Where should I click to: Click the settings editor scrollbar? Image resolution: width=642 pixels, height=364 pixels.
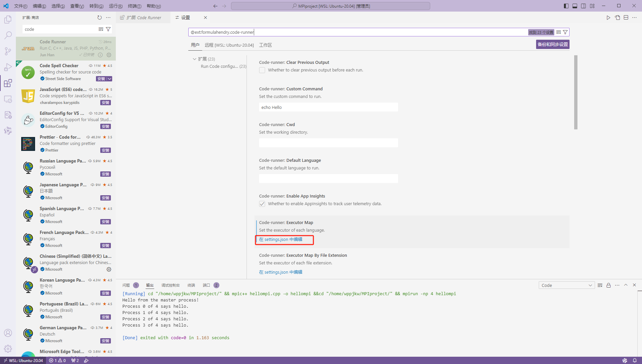pos(576,92)
